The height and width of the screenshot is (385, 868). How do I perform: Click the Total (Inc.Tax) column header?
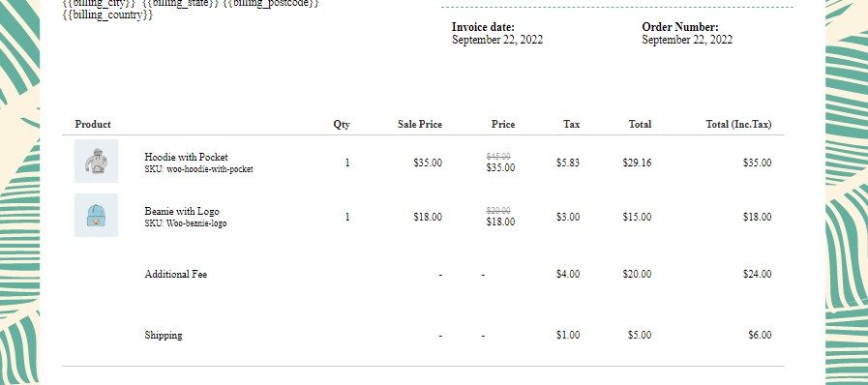pos(738,125)
